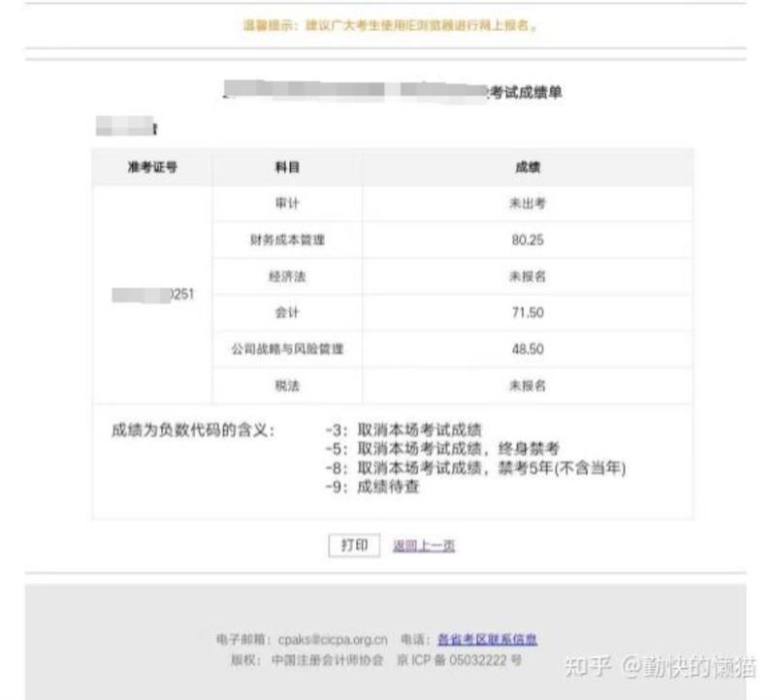Click the -9 成绩待查 code line
776x700 pixels.
(x=372, y=487)
